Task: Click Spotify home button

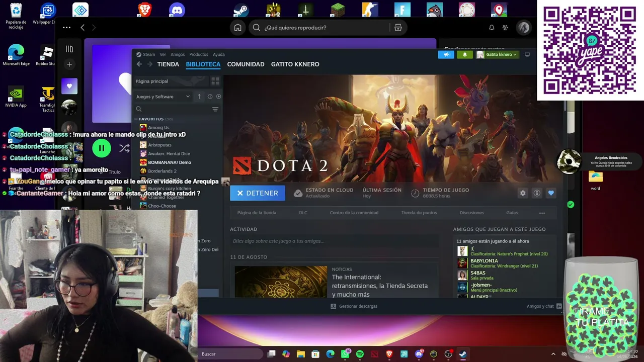Action: point(238,28)
